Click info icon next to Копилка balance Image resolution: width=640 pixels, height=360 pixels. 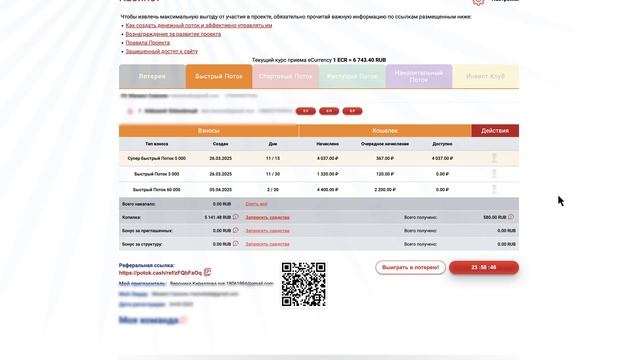236,217
